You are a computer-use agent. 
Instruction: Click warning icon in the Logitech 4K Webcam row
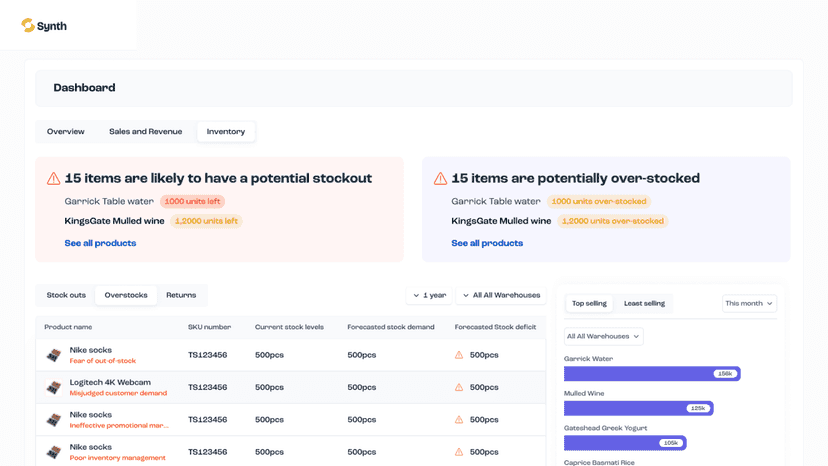pyautogui.click(x=459, y=387)
